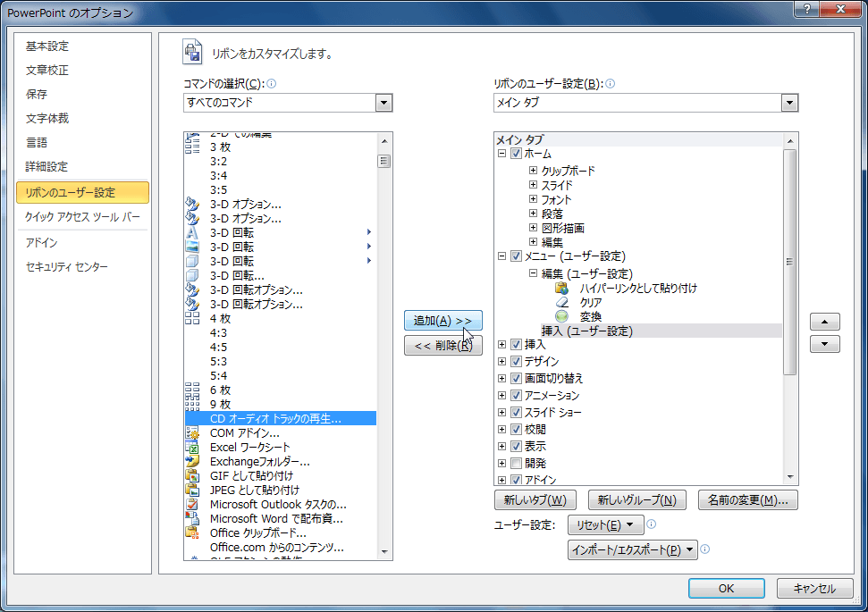Click the クリア eraser icon
The width and height of the screenshot is (868, 612).
tap(561, 303)
